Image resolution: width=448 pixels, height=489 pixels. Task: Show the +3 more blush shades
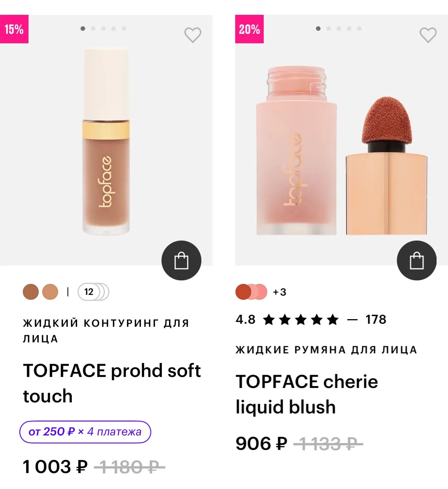280,292
